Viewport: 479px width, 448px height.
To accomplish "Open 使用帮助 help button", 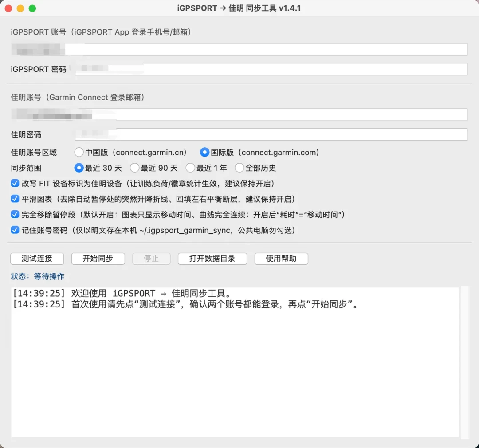I will click(x=281, y=259).
